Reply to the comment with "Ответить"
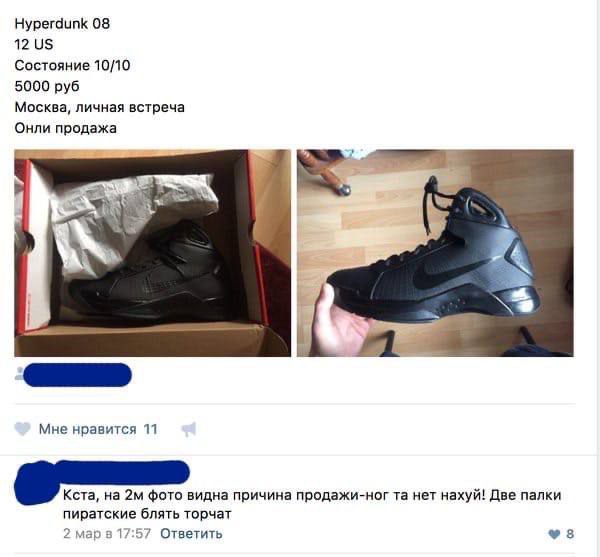 [x=191, y=533]
